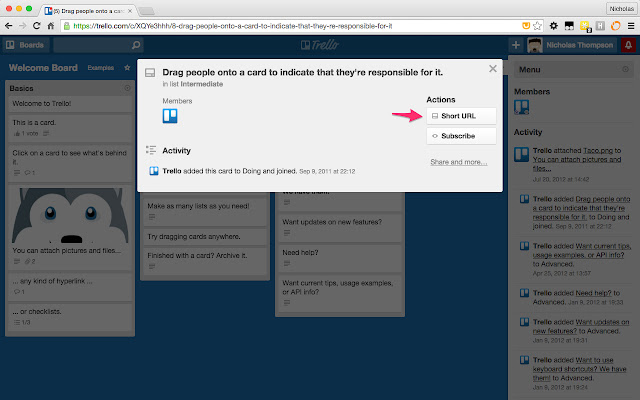Image resolution: width=640 pixels, height=400 pixels.
Task: Open the Need help? card
Action: 340,257
